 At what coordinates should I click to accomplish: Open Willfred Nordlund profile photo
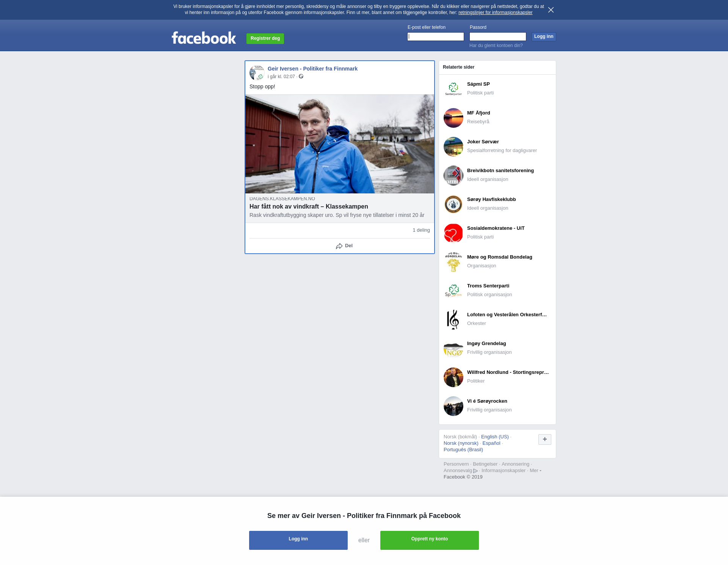tap(453, 377)
